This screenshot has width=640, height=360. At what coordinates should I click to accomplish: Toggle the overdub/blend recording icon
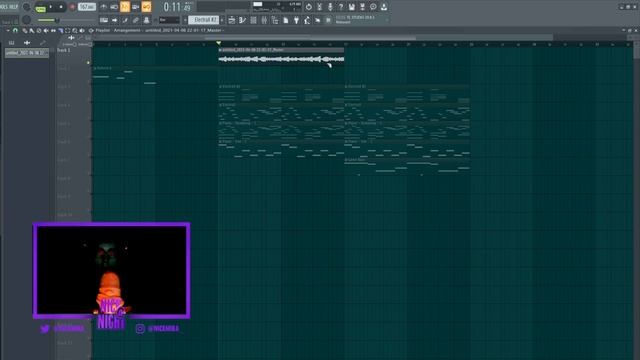point(136,7)
